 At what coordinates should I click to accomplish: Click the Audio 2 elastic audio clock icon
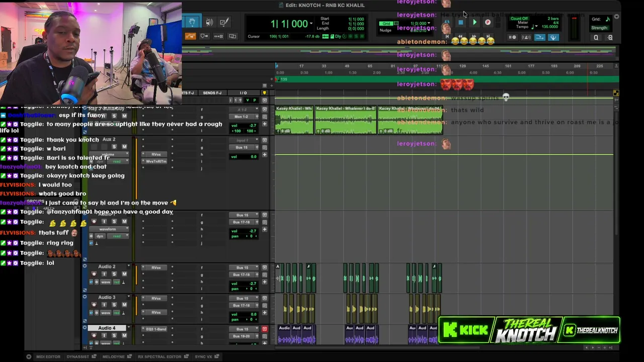point(91,282)
